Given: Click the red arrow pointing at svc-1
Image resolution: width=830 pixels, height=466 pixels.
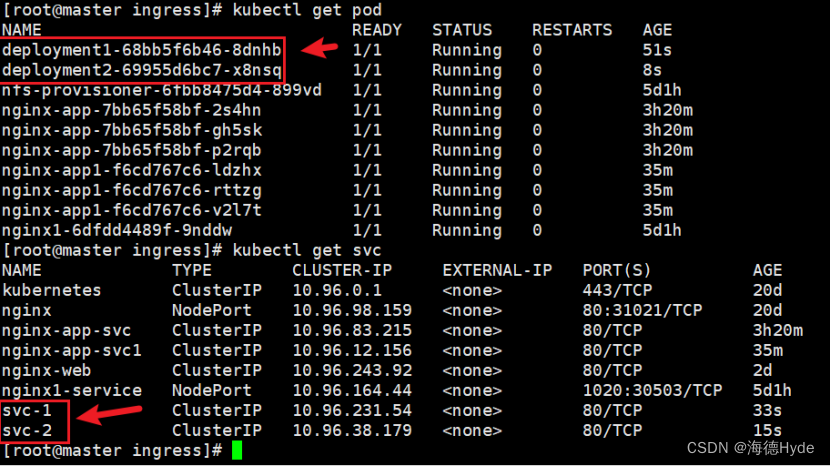Looking at the screenshot, I should point(110,414).
